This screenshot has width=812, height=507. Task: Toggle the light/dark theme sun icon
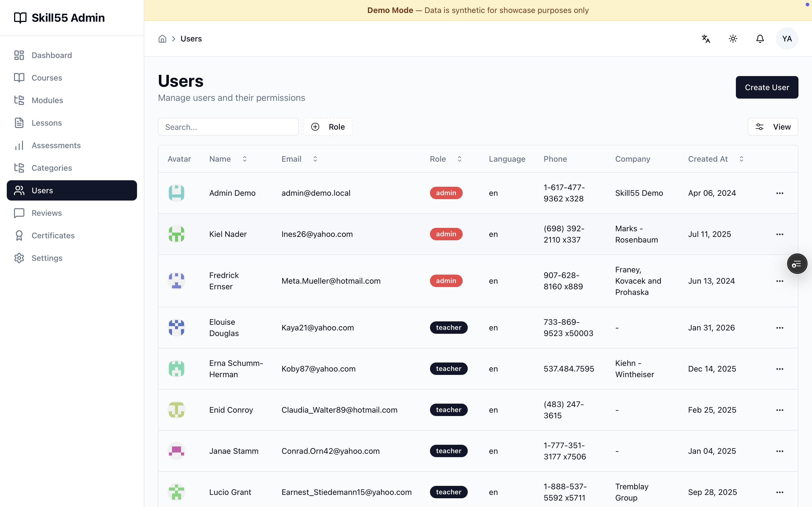pyautogui.click(x=733, y=39)
